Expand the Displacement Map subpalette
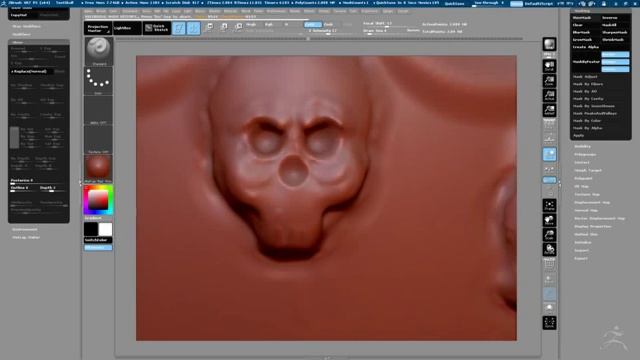 coord(592,202)
